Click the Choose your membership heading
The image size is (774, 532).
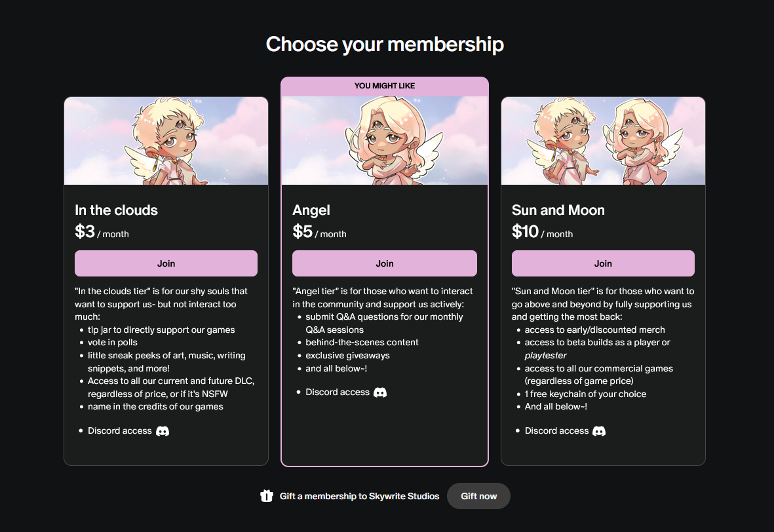pyautogui.click(x=385, y=44)
